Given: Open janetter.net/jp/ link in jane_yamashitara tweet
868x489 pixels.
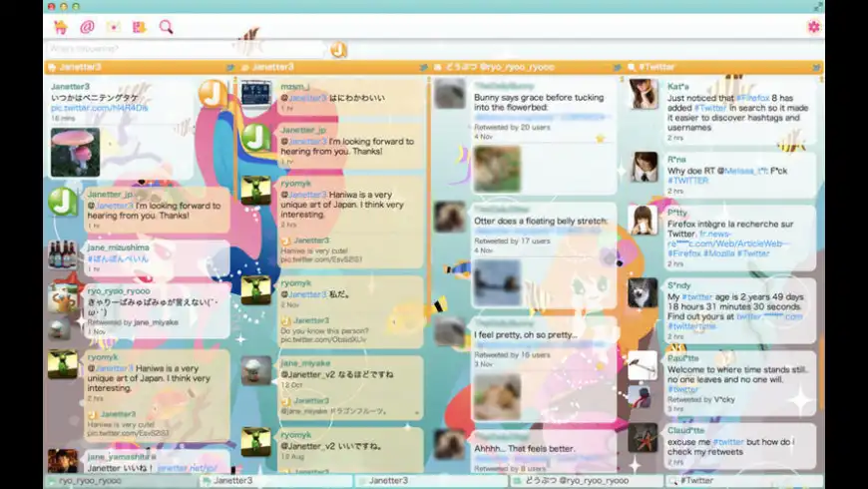Looking at the screenshot, I should [x=188, y=468].
